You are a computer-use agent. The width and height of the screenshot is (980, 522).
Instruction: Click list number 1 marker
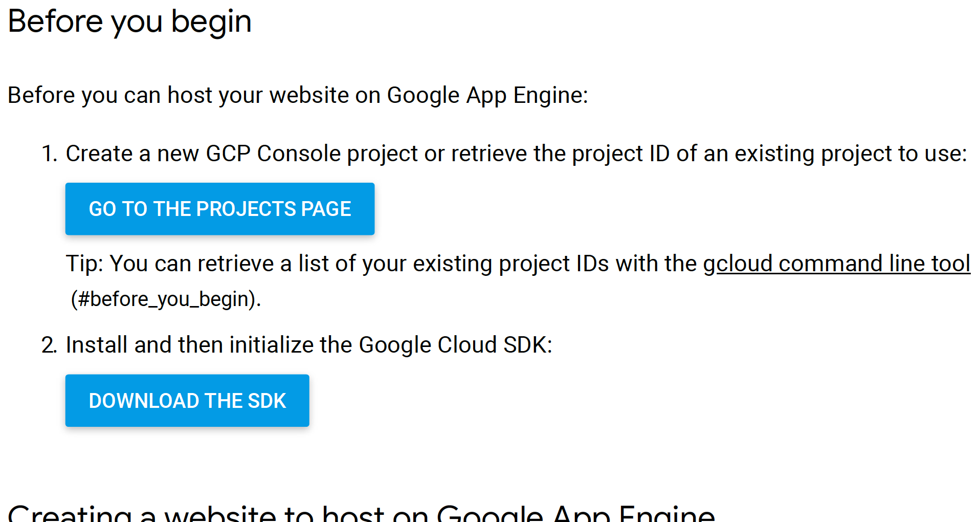click(50, 154)
